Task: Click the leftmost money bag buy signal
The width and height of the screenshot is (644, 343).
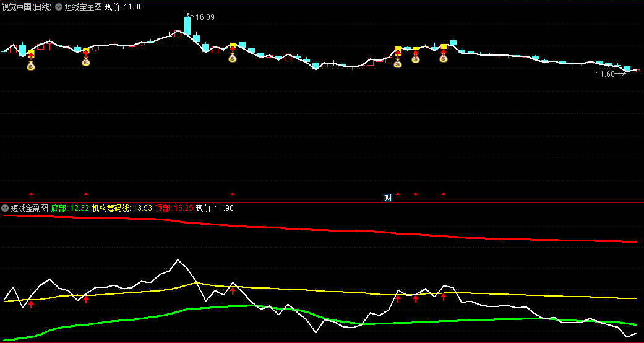Action: [31, 66]
